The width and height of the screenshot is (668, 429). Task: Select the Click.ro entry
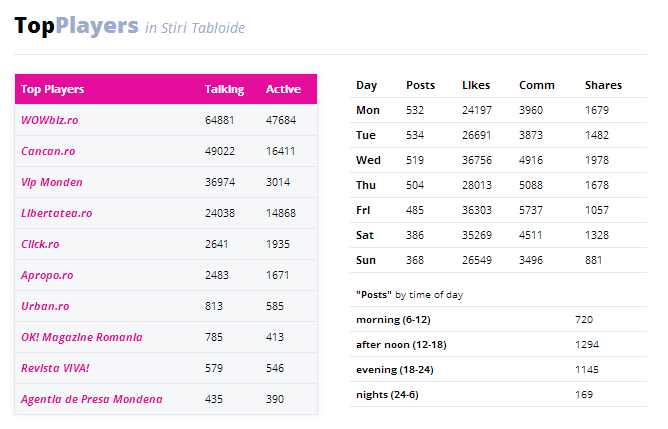40,244
